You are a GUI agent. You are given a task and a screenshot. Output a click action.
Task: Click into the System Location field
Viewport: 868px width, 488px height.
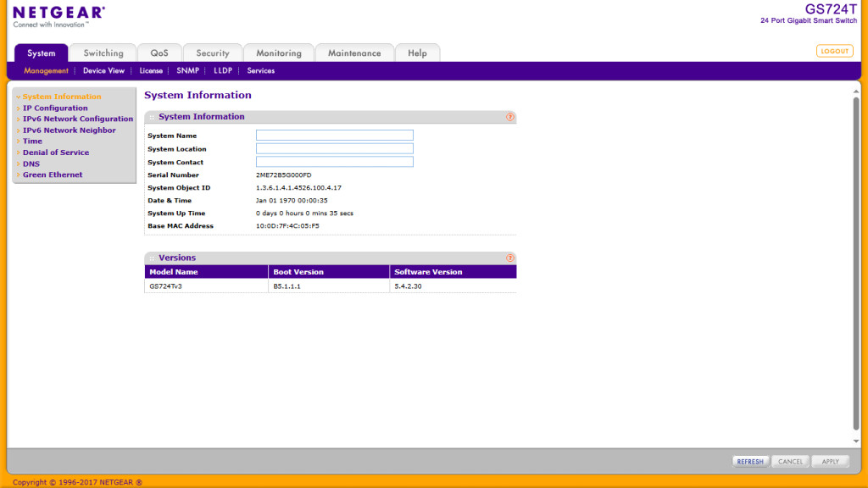(x=334, y=149)
